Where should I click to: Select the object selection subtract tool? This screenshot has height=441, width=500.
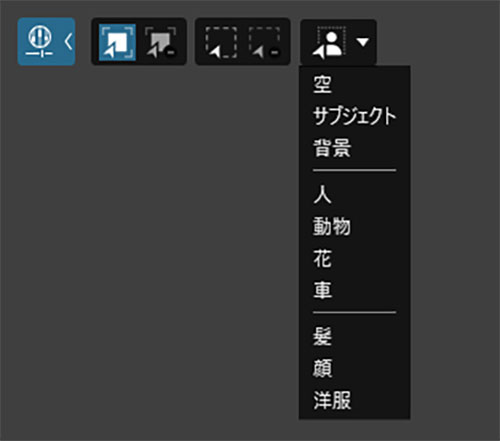[161, 42]
